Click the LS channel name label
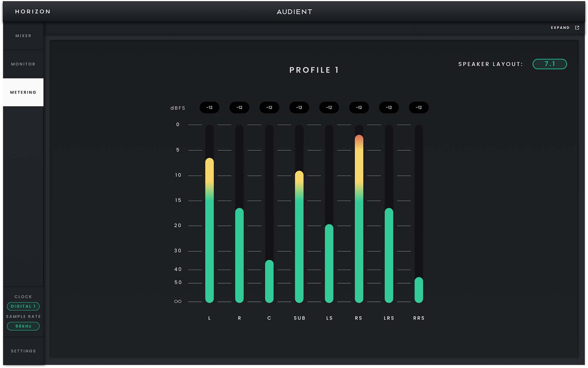Viewport: 588px width, 368px height. [329, 318]
